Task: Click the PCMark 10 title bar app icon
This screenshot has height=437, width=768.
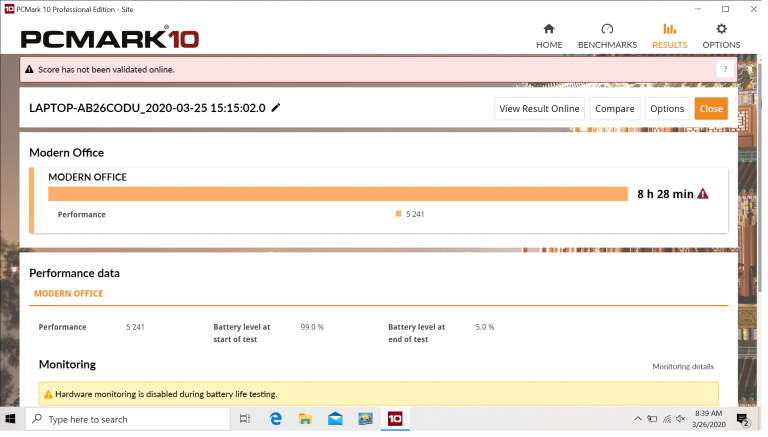Action: click(9, 9)
